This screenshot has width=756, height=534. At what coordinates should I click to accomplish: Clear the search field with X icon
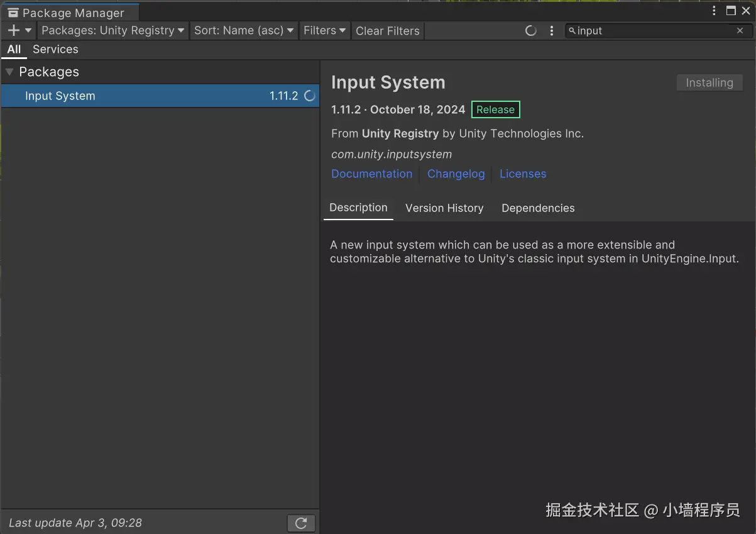[x=740, y=30]
